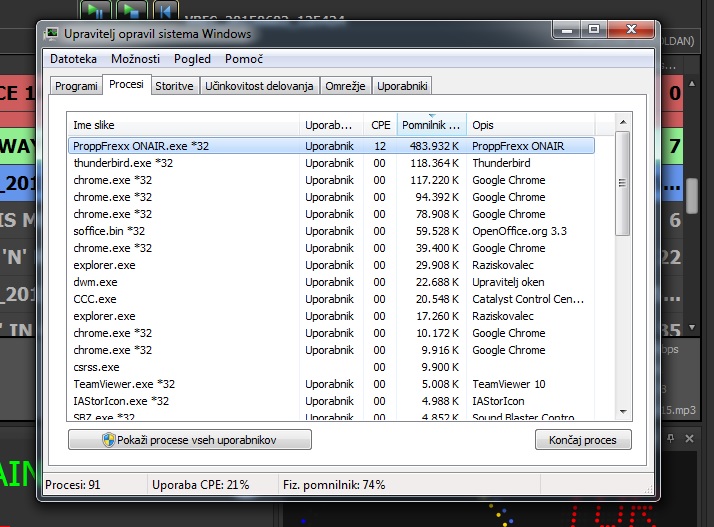Image resolution: width=714 pixels, height=527 pixels.
Task: Click the skip-back icon behind the Task Manager
Action: click(165, 10)
